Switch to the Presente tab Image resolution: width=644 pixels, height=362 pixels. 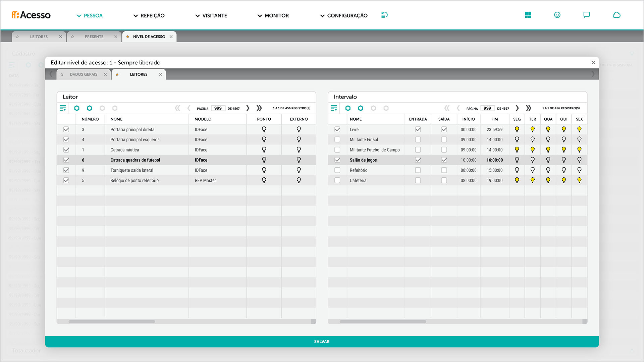[x=94, y=37]
